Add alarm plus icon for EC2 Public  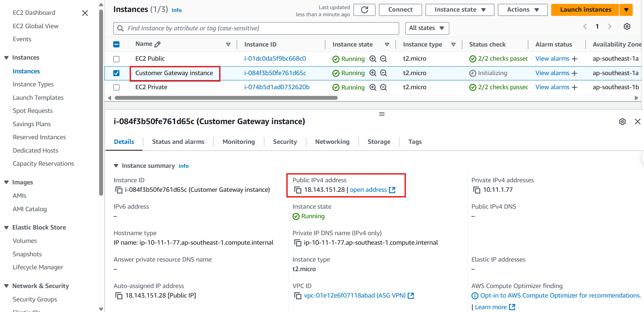pyautogui.click(x=574, y=59)
